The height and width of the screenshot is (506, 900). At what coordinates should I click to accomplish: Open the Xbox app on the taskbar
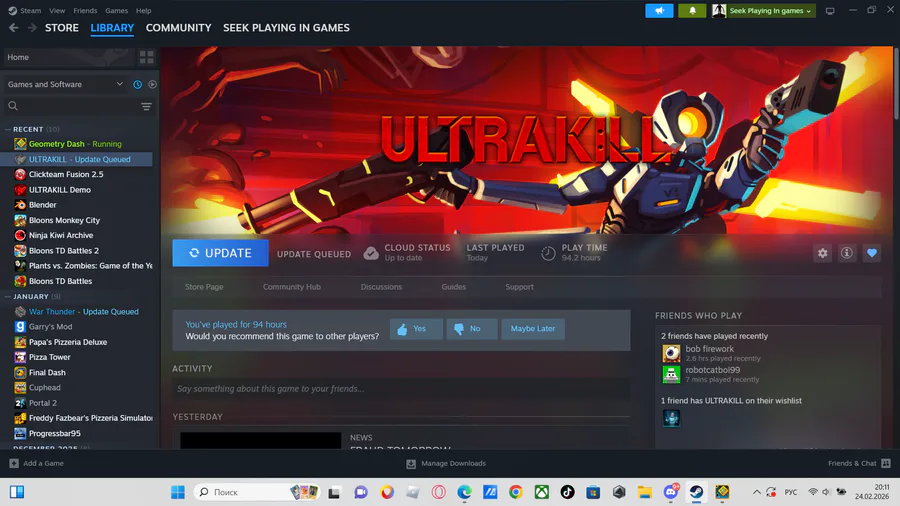click(541, 492)
